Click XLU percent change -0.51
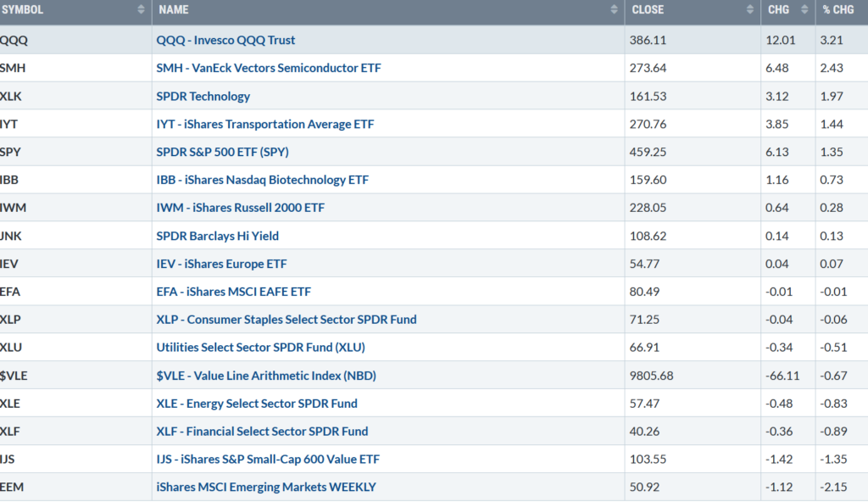868x502 pixels. click(x=834, y=347)
